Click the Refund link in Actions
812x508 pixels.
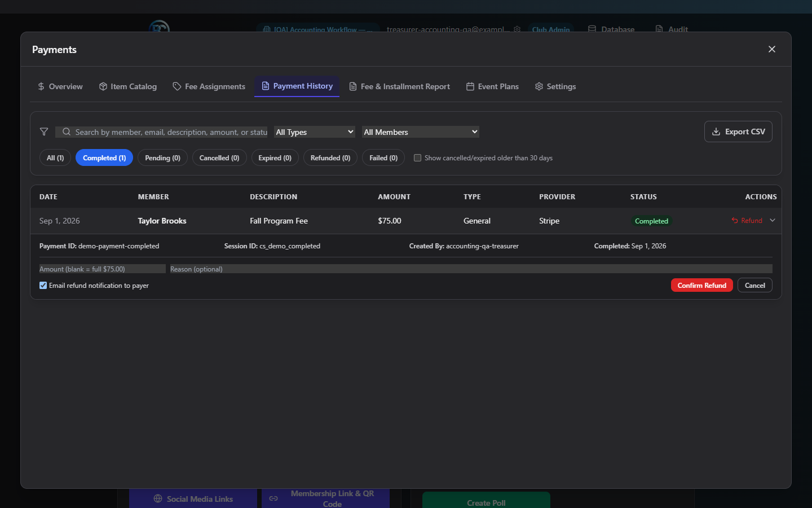pyautogui.click(x=747, y=221)
